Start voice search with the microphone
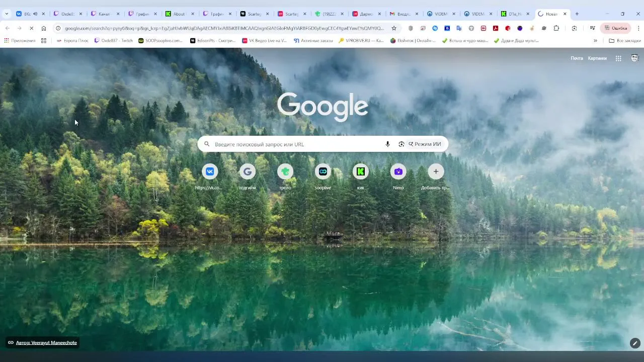The image size is (644, 362). pyautogui.click(x=387, y=144)
